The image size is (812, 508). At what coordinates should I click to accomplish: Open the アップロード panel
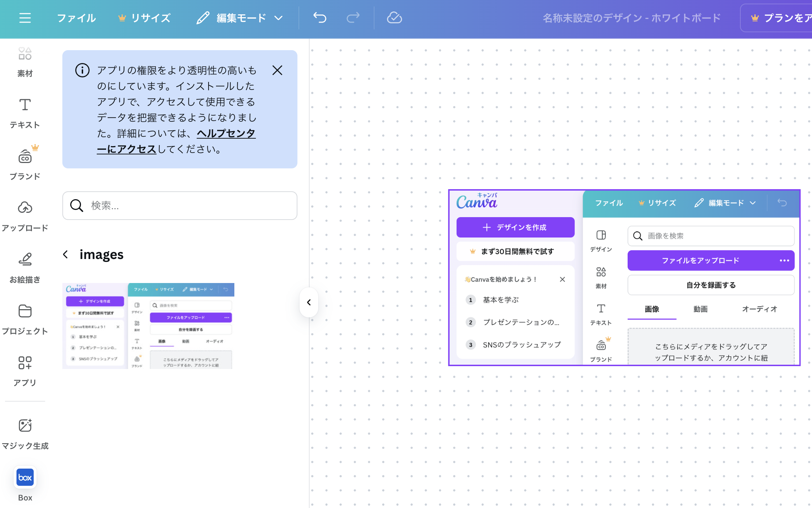(x=25, y=216)
